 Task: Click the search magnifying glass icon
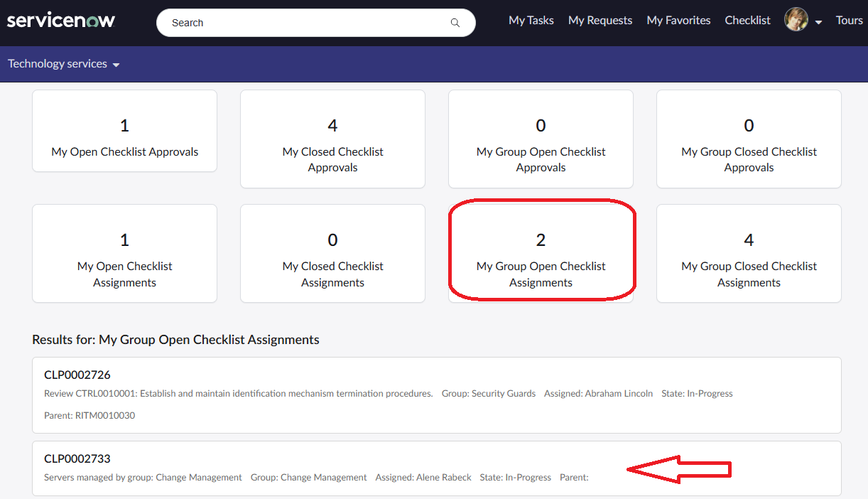[455, 23]
